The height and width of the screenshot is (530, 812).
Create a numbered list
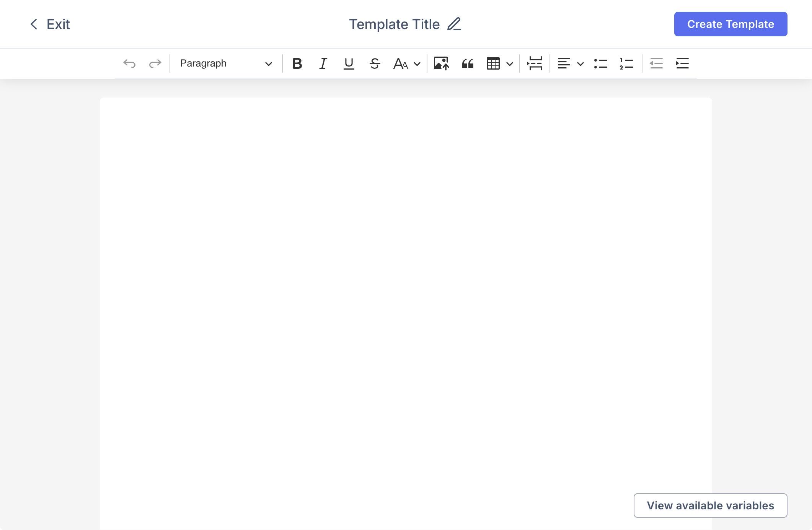tap(626, 63)
